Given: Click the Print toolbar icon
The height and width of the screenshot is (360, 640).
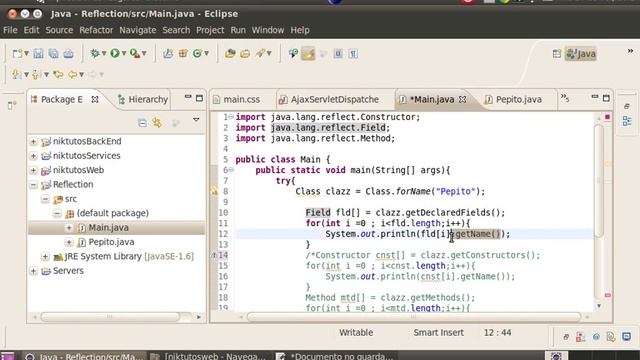Looking at the screenshot, I should (x=69, y=53).
